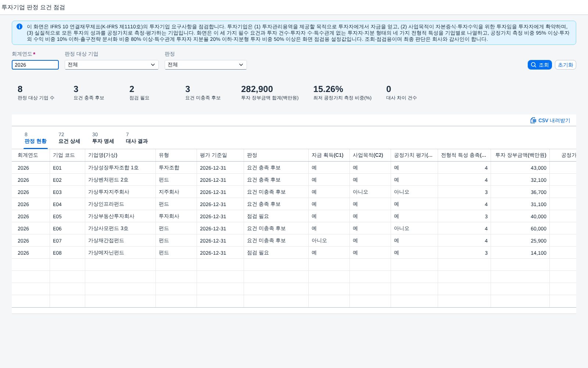Switch to the 요건 상세 tab
588x368 pixels.
coord(69,138)
